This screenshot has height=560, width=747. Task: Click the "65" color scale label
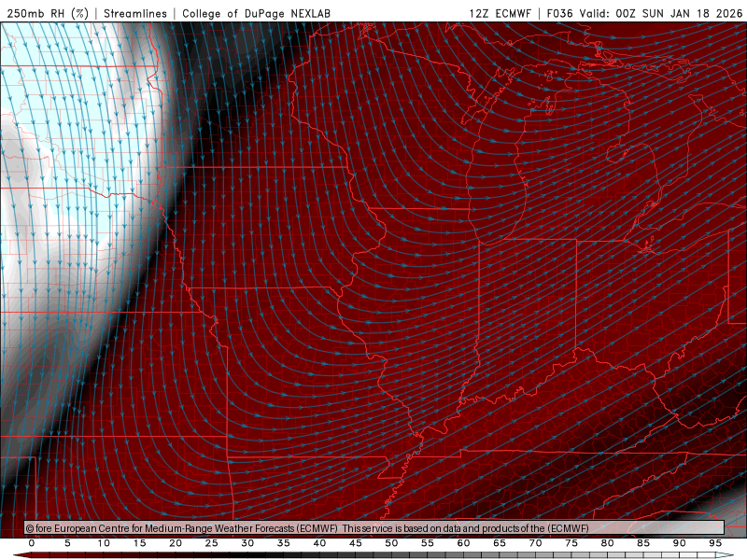500,543
